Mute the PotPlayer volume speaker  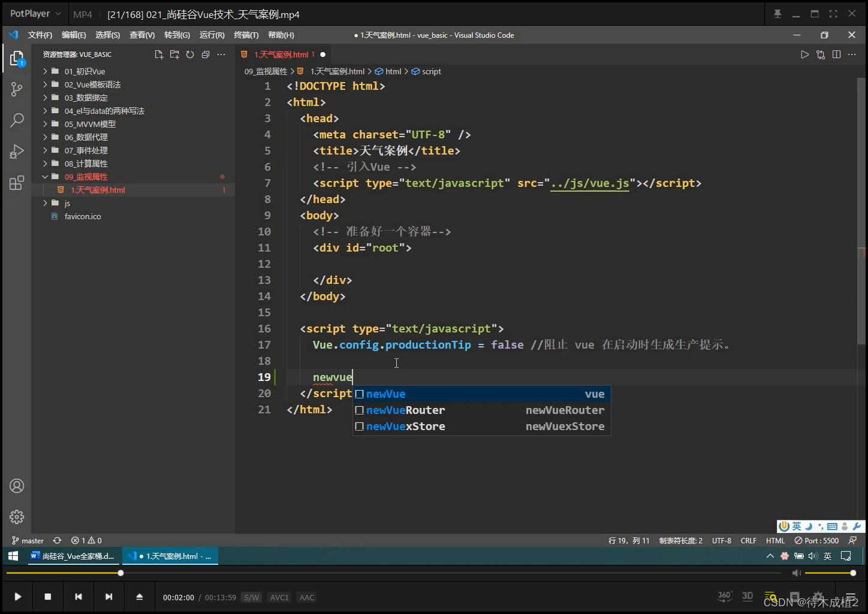point(796,573)
